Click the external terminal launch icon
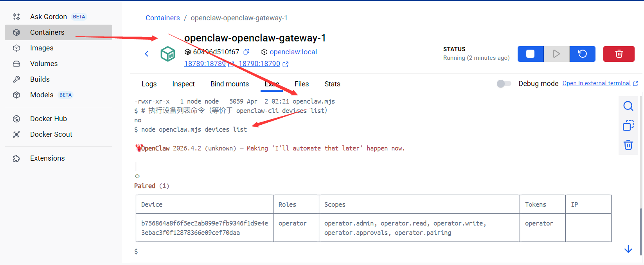This screenshot has width=644, height=265. coord(635,83)
